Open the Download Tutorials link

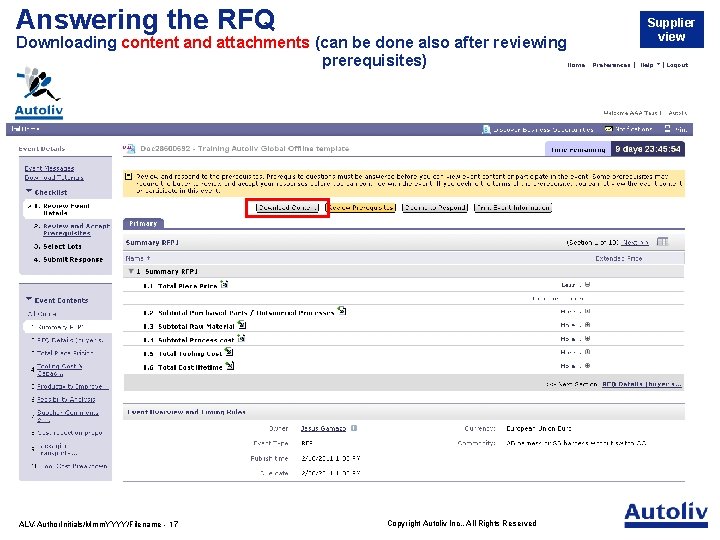coord(54,177)
